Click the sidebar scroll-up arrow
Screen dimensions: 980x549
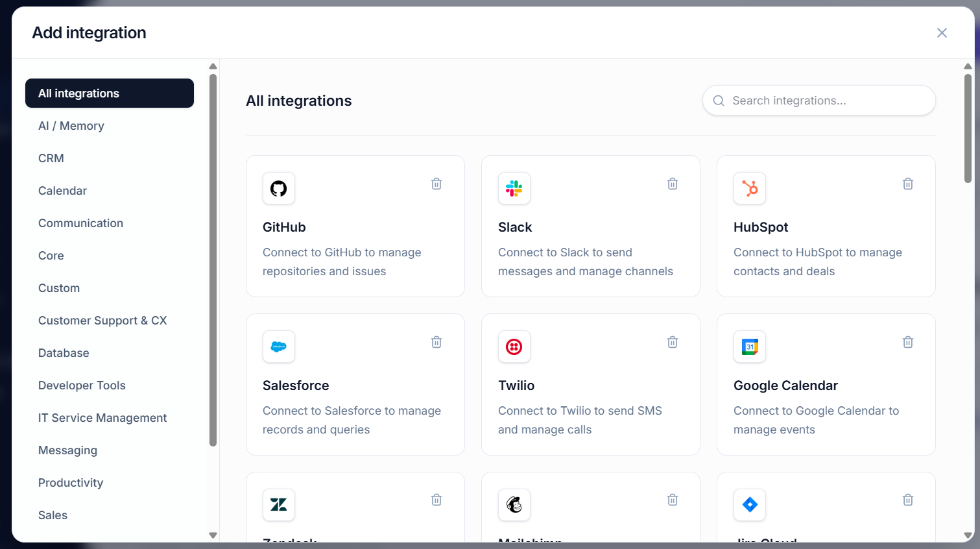213,66
